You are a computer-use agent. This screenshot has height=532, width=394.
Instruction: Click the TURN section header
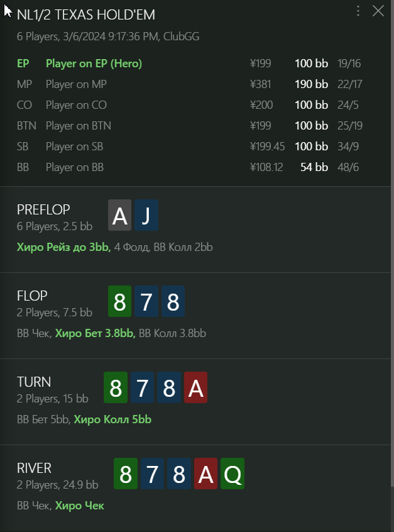pyautogui.click(x=34, y=382)
